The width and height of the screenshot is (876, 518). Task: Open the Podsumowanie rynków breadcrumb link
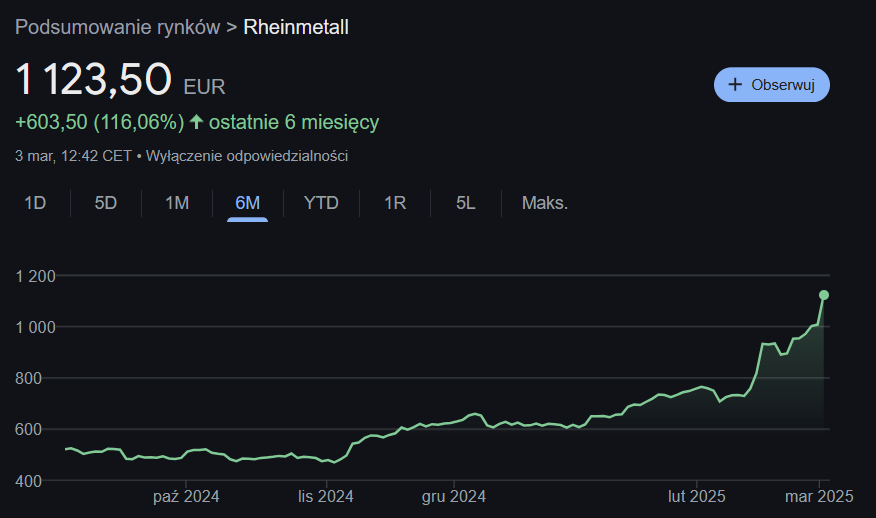pyautogui.click(x=117, y=27)
